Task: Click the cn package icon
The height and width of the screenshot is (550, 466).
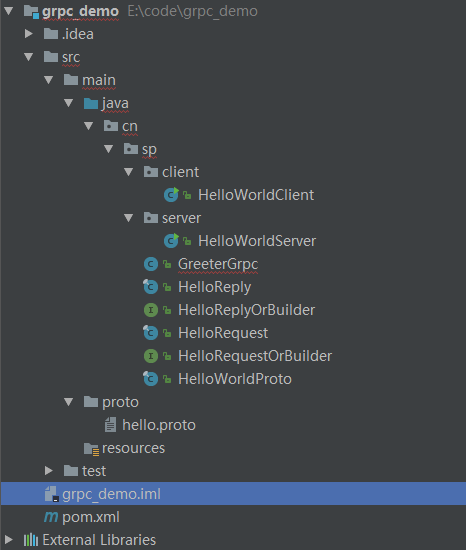Action: point(111,126)
